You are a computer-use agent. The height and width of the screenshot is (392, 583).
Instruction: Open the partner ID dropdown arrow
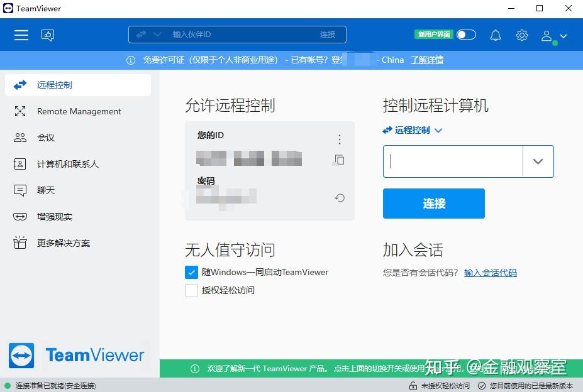[538, 161]
